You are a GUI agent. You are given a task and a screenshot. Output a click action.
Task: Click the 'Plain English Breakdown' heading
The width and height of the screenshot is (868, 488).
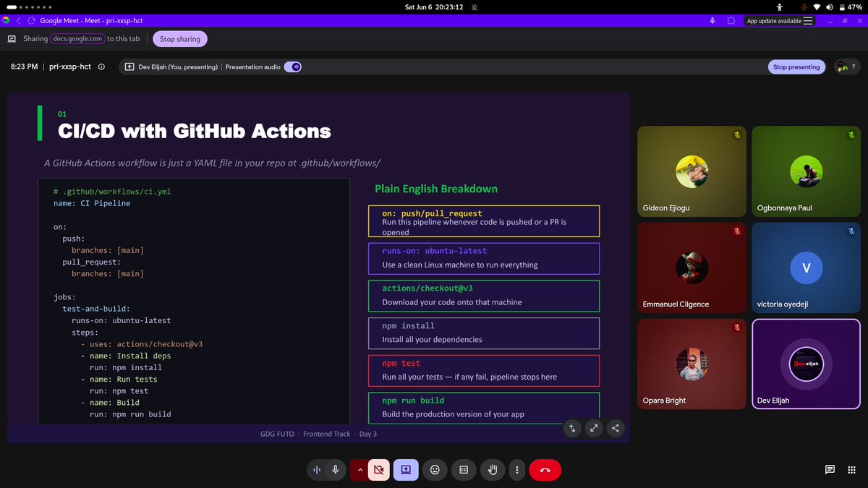(436, 189)
